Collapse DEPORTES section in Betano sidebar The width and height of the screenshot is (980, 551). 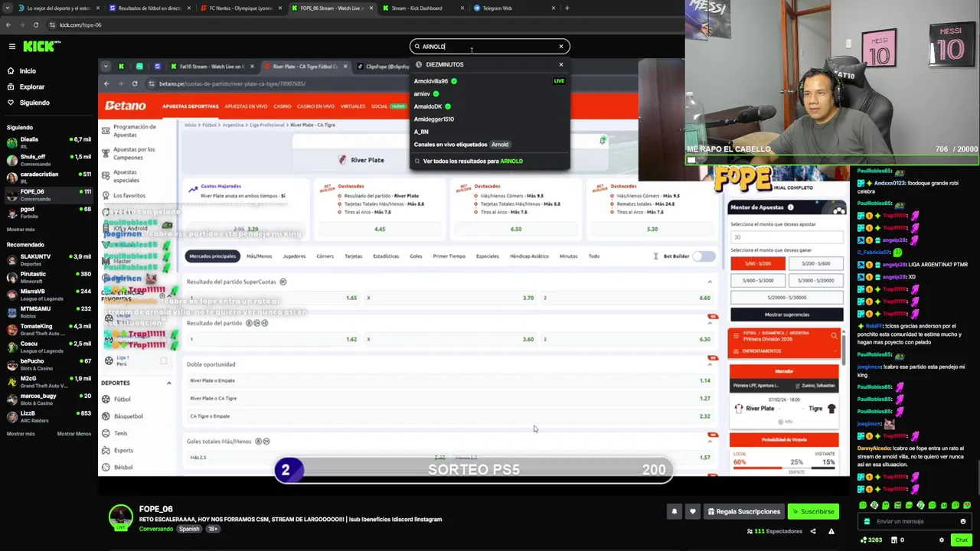coord(168,383)
